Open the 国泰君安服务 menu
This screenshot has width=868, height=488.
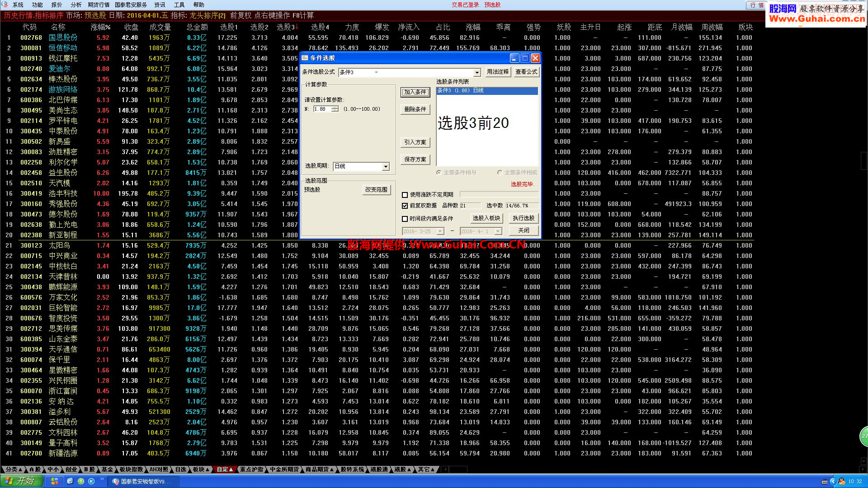coord(131,5)
